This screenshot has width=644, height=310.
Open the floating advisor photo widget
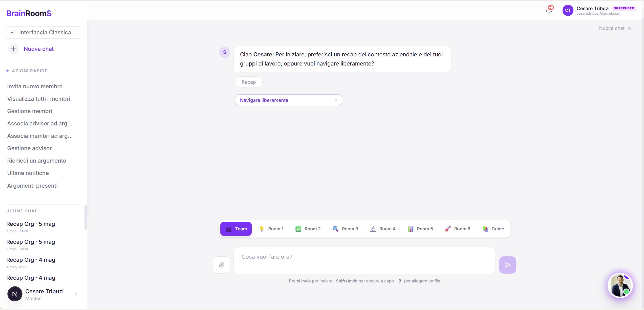620,285
